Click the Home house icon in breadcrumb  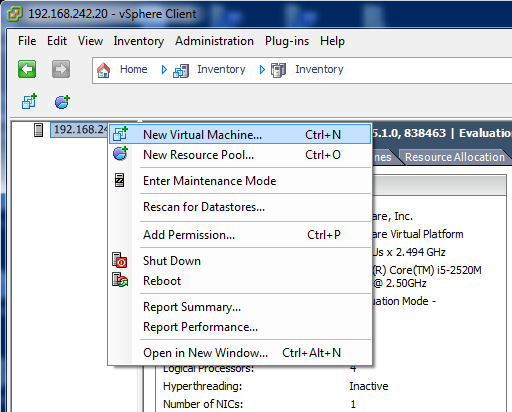[x=103, y=70]
